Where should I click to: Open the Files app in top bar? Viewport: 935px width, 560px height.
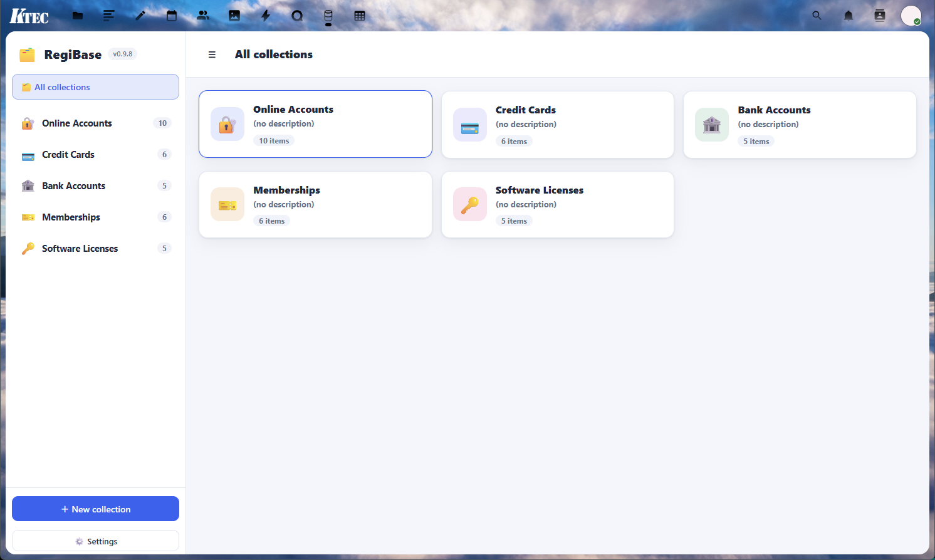point(78,16)
